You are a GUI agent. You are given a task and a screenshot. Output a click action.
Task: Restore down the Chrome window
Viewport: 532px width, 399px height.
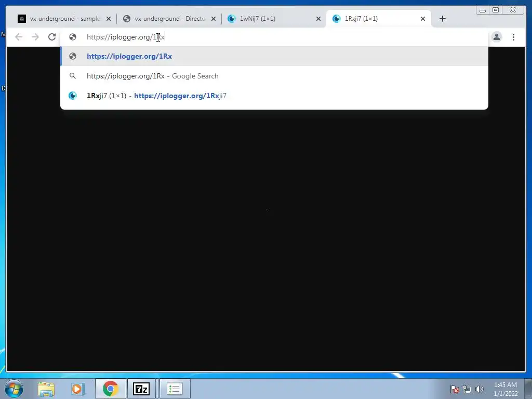point(496,10)
